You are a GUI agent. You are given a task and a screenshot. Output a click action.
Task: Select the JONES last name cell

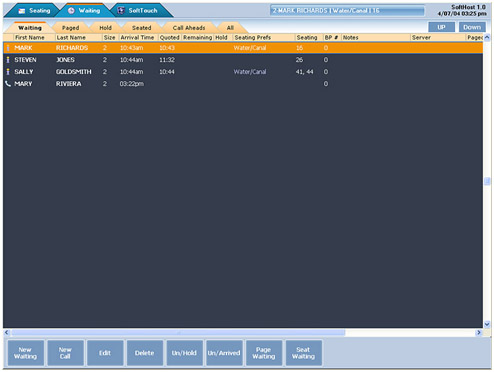pos(65,60)
